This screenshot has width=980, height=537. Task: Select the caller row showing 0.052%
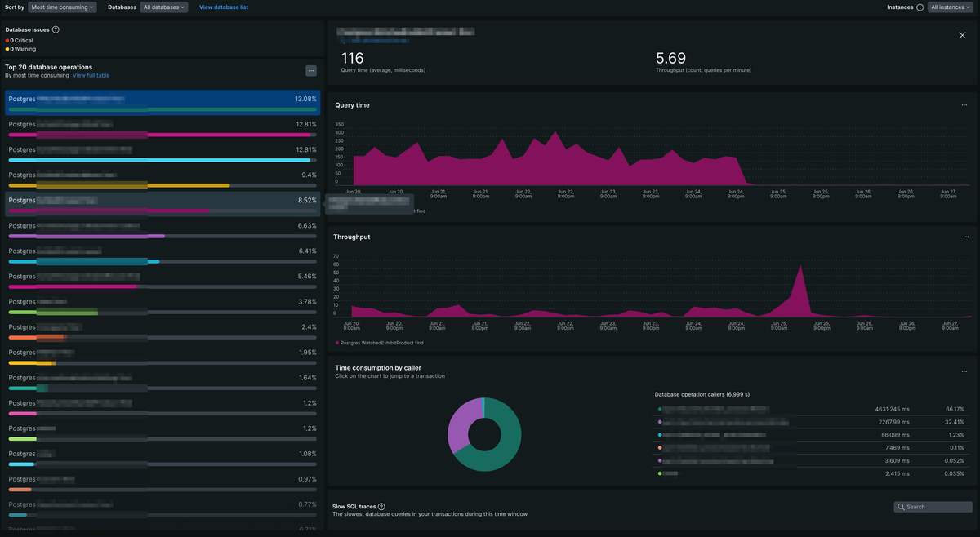[812, 460]
